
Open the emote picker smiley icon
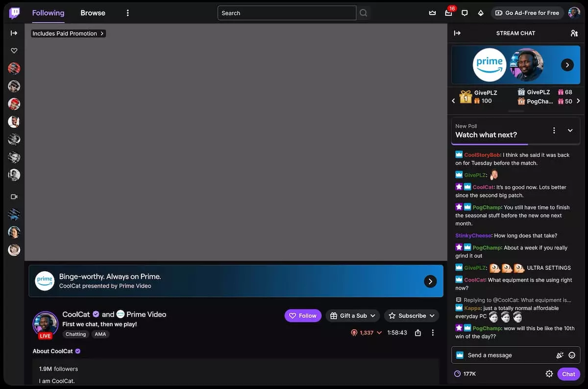572,355
